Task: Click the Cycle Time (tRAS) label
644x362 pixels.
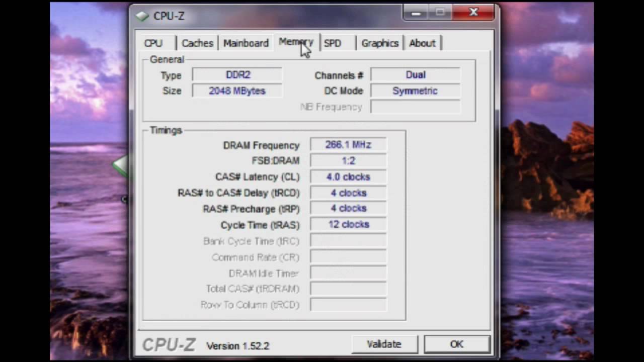Action: tap(260, 225)
